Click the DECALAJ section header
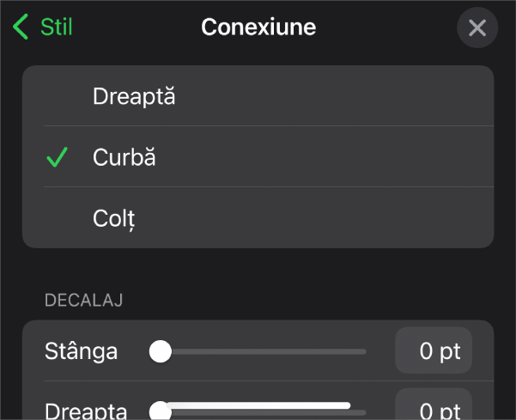The width and height of the screenshot is (516, 420). coord(83,300)
